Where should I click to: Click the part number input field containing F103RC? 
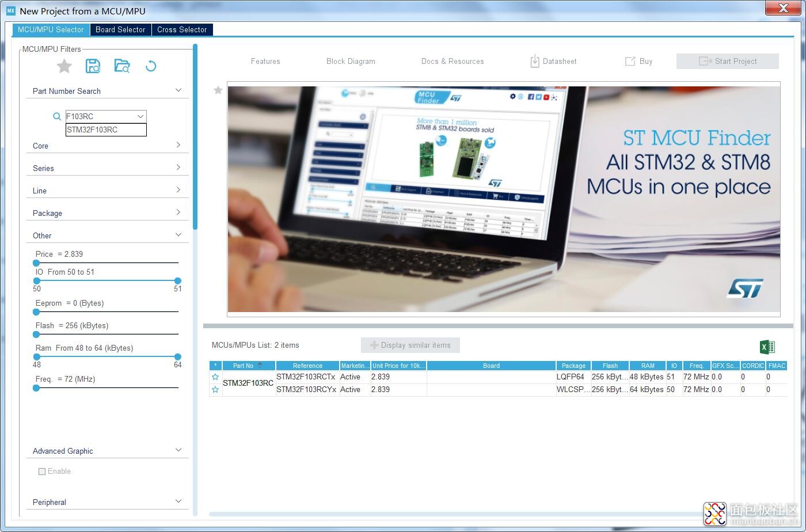100,116
